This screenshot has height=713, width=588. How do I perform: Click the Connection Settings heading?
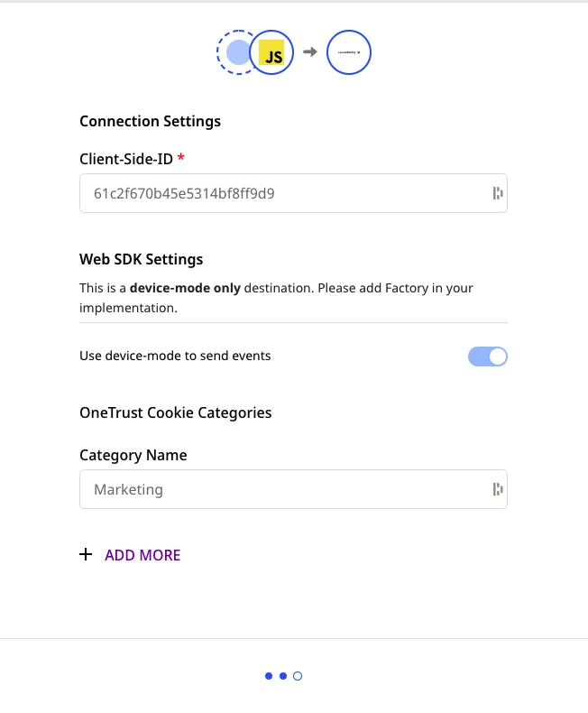(150, 121)
